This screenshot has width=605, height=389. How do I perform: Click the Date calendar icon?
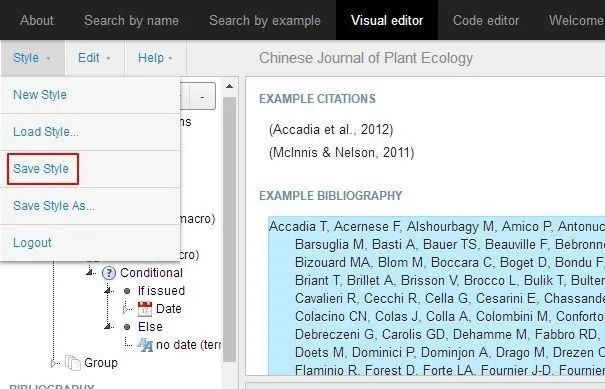click(x=145, y=309)
